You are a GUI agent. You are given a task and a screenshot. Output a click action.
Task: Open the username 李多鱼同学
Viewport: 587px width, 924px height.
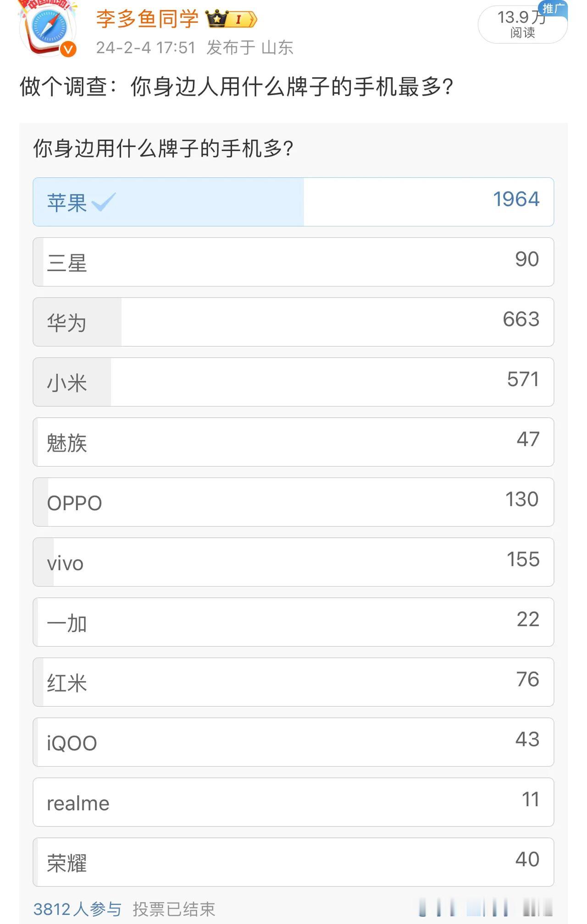point(147,19)
